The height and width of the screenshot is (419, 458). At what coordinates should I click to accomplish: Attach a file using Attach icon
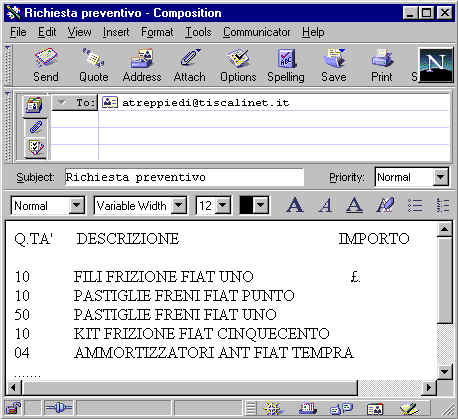click(190, 66)
